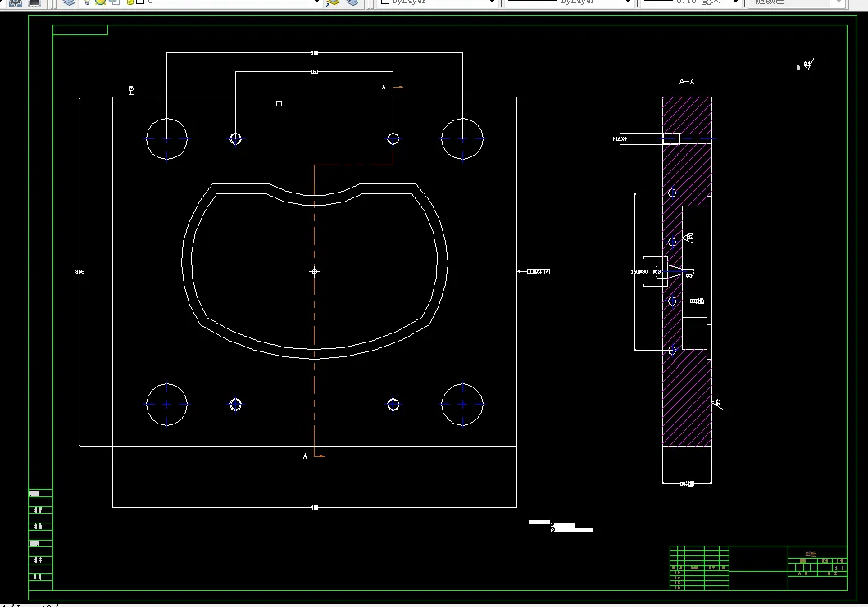Viewport: 868px width, 607px height.
Task: Select the 150 dimension text
Action: click(315, 72)
